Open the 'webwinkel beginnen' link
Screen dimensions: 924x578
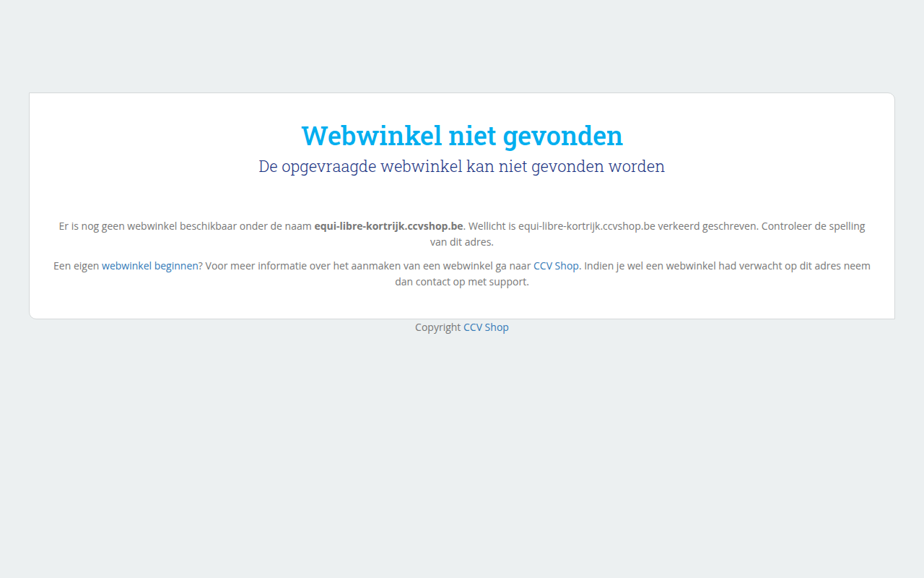click(149, 266)
